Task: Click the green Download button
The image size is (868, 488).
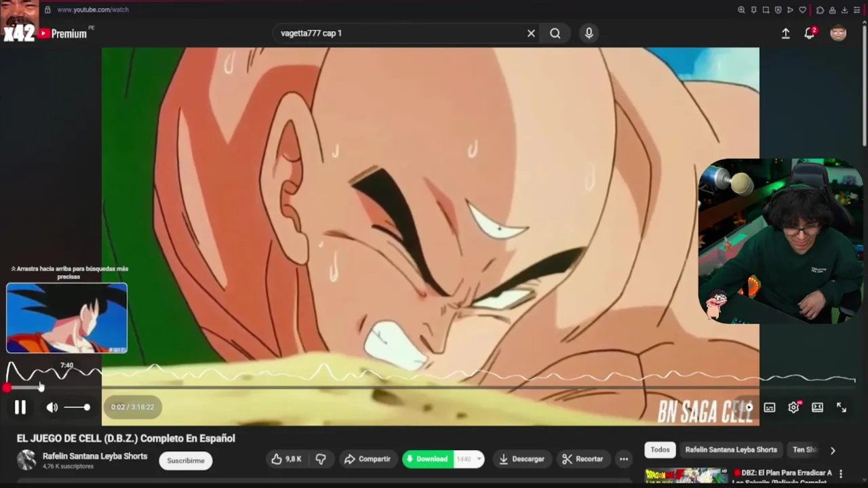Action: pyautogui.click(x=428, y=459)
